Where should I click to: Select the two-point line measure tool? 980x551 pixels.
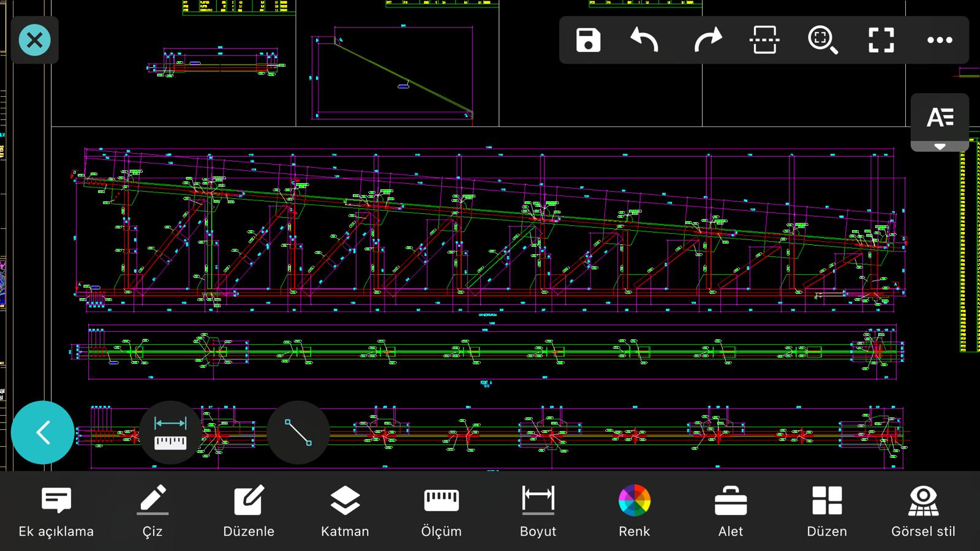point(298,432)
